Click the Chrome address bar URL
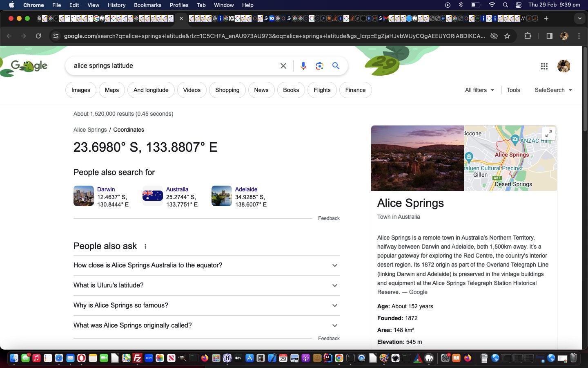 (x=274, y=36)
